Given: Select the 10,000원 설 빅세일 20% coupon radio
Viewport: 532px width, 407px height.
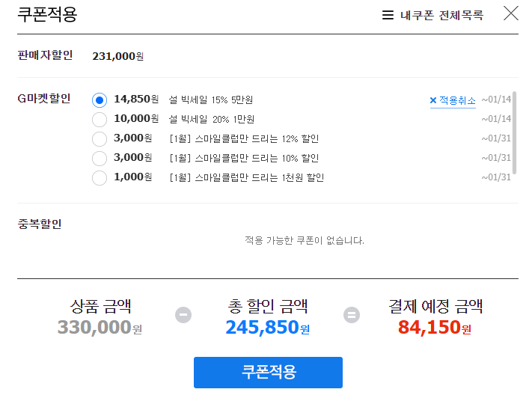Looking at the screenshot, I should [100, 120].
